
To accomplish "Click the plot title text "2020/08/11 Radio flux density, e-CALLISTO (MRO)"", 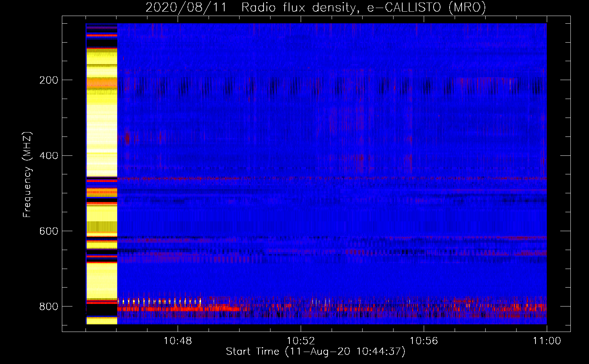I will coord(316,8).
